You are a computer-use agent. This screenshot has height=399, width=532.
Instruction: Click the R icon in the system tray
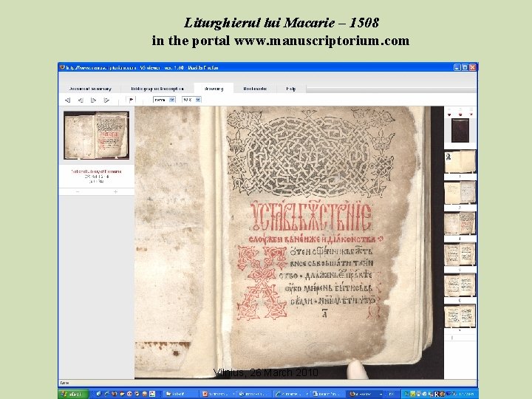point(437,394)
